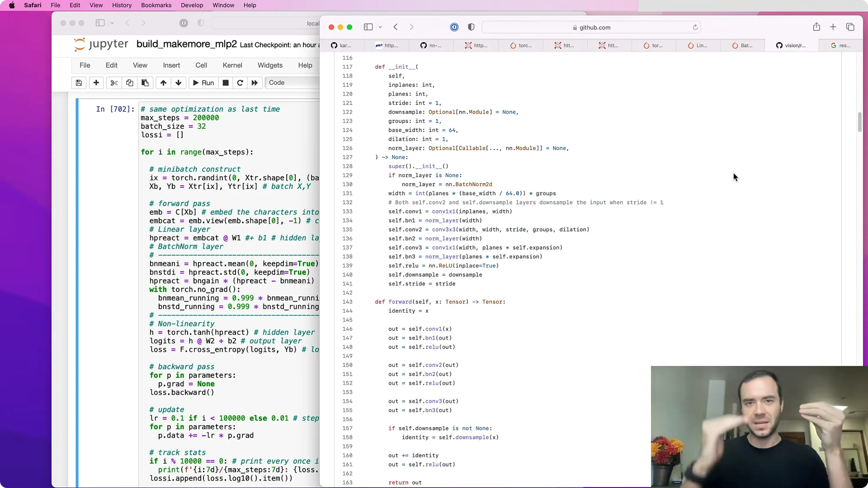Rename notebook by clicking build_makemore_mlp2 title
The height and width of the screenshot is (488, 868).
186,44
